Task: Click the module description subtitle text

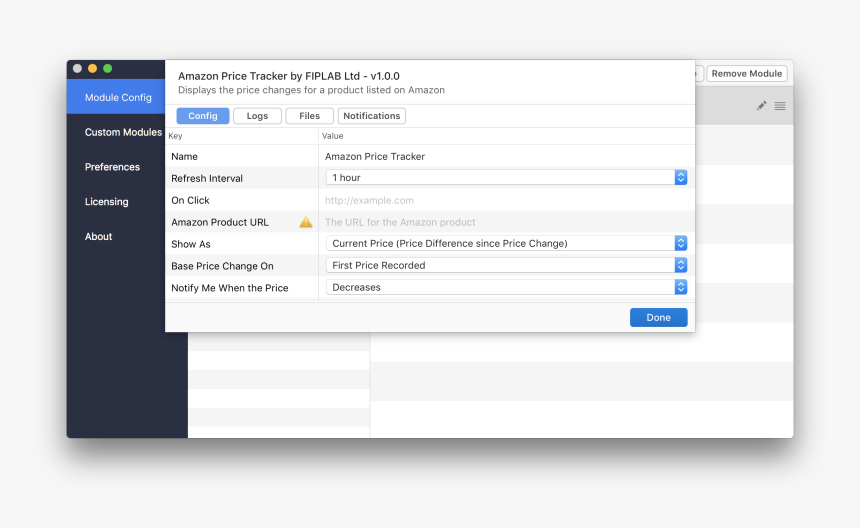Action: [311, 90]
